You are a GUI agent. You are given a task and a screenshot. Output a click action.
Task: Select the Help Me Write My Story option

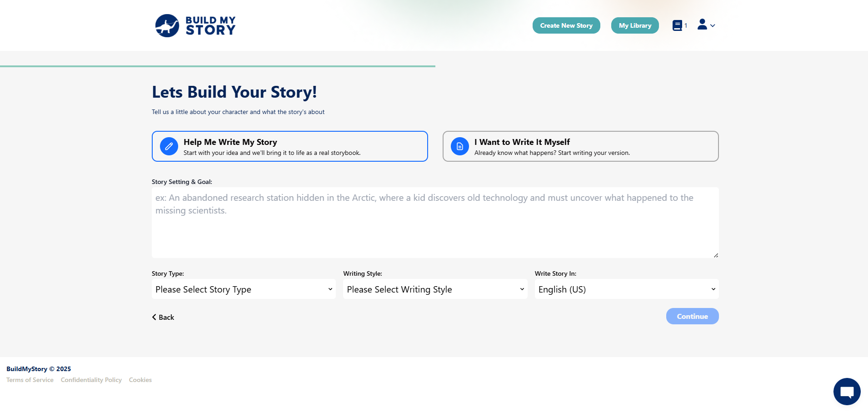(x=289, y=146)
